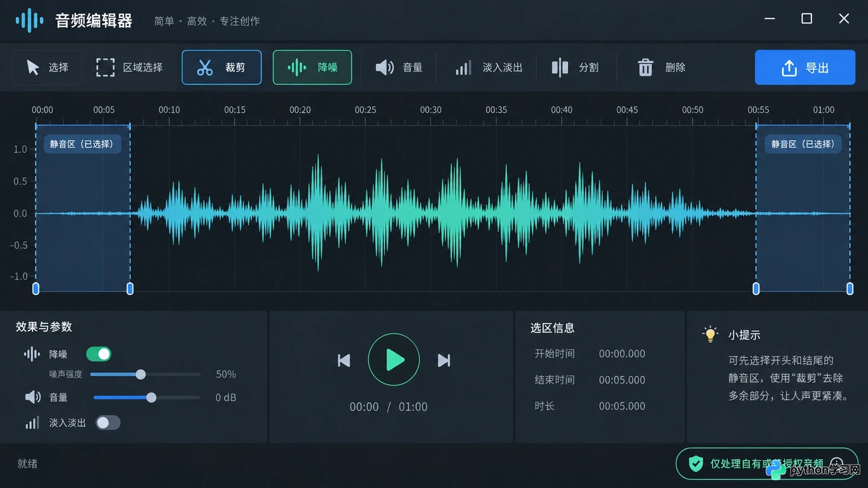
Task: Grab the right handle of the ending silent region
Action: coord(850,289)
